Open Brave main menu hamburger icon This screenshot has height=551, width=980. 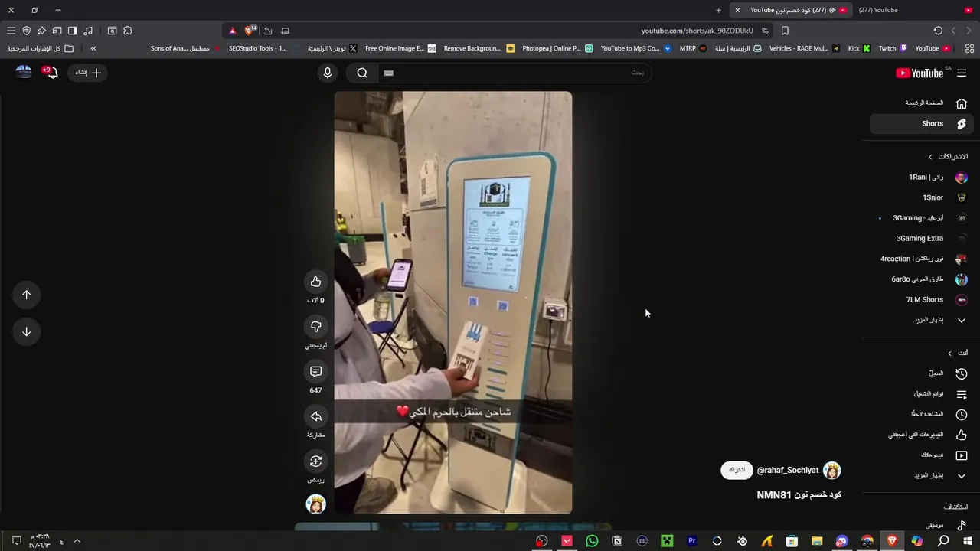pos(11,31)
